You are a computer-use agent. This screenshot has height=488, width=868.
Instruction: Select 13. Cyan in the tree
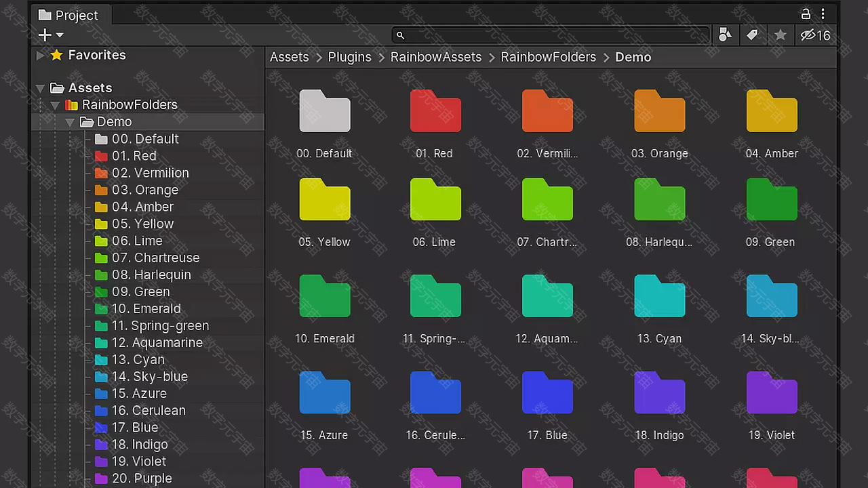pos(138,359)
